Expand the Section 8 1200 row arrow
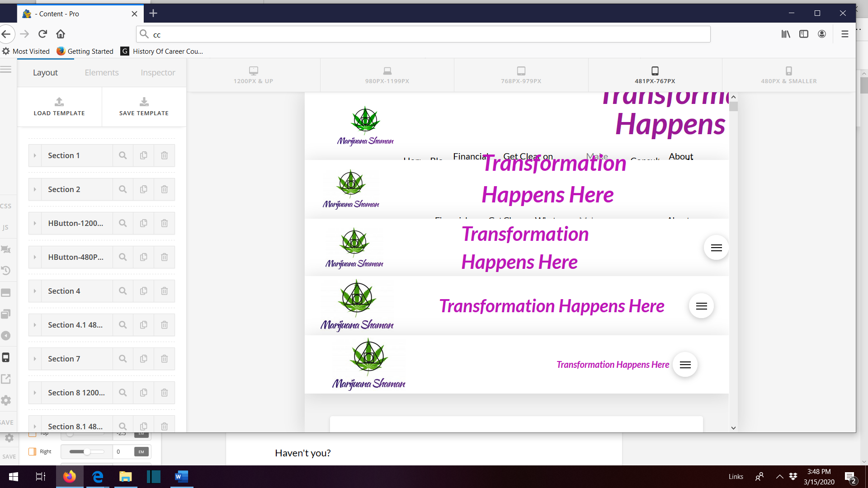Viewport: 868px width, 488px height. pos(35,393)
